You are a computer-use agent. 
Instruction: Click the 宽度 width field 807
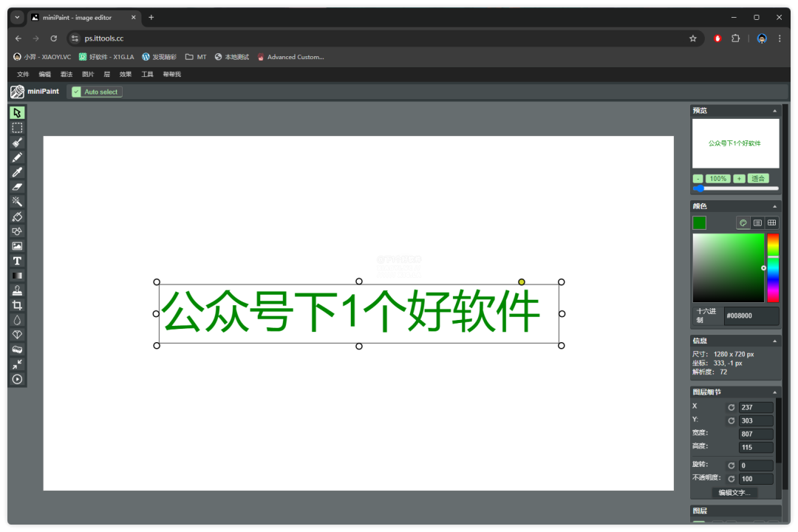(x=756, y=434)
